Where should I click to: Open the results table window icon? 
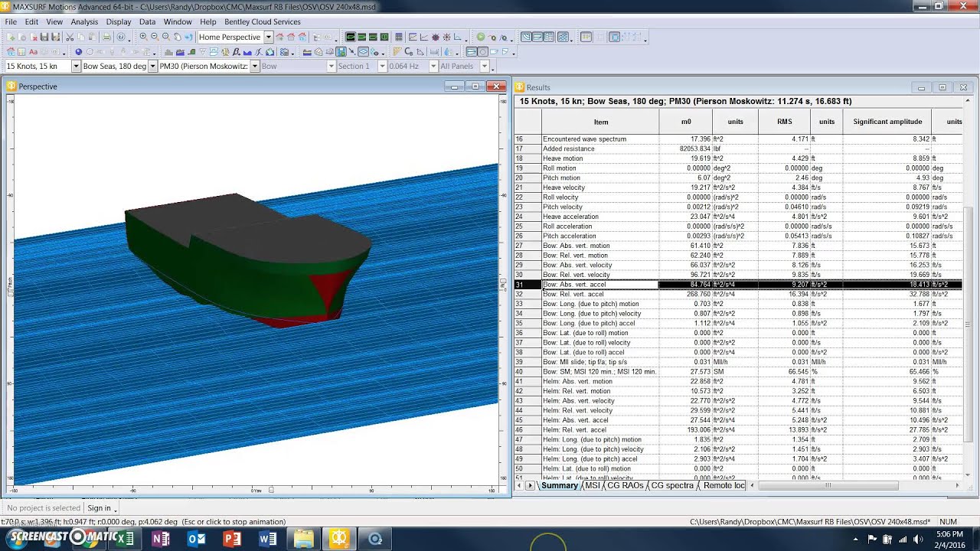[399, 37]
